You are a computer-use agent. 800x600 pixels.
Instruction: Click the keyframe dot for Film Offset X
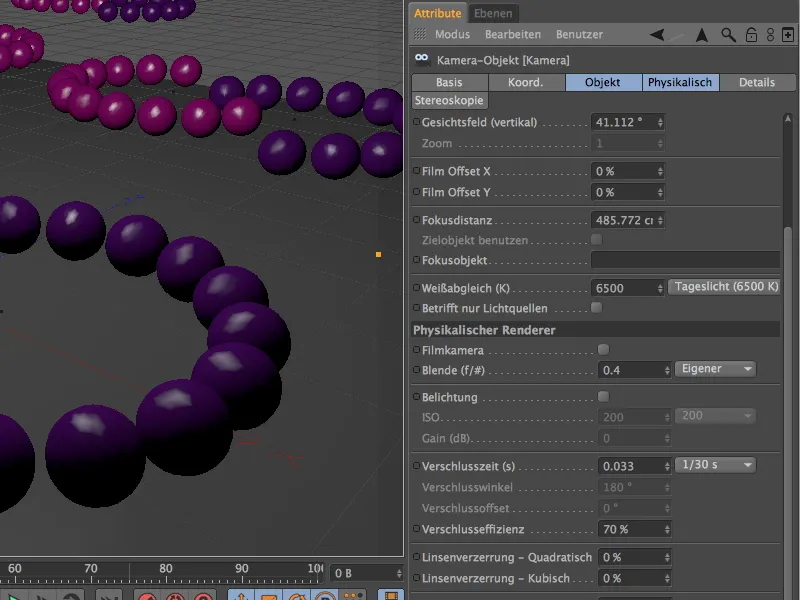[x=416, y=171]
